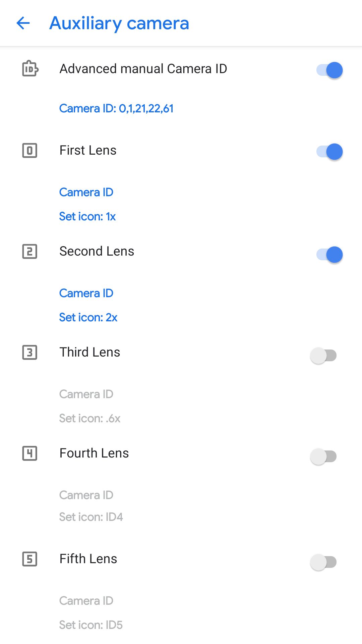This screenshot has height=644, width=362.
Task: Turn off the First Lens toggle
Action: pos(329,152)
